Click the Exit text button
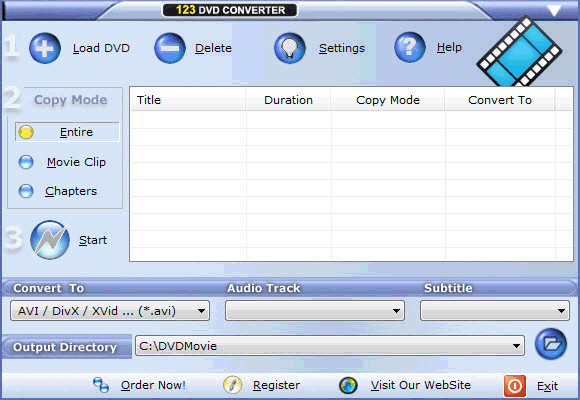Image resolution: width=580 pixels, height=400 pixels. tap(547, 386)
